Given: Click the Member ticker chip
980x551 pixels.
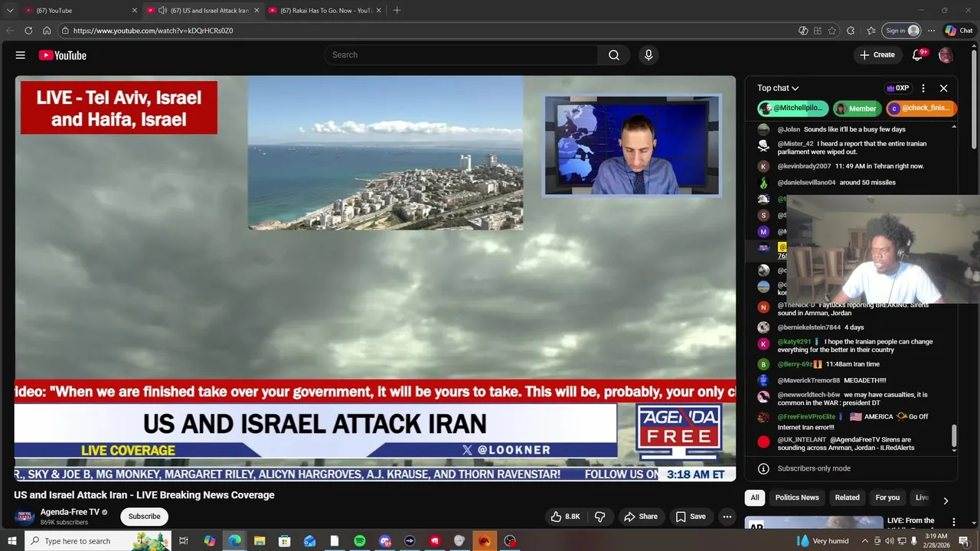Looking at the screenshot, I should [857, 109].
